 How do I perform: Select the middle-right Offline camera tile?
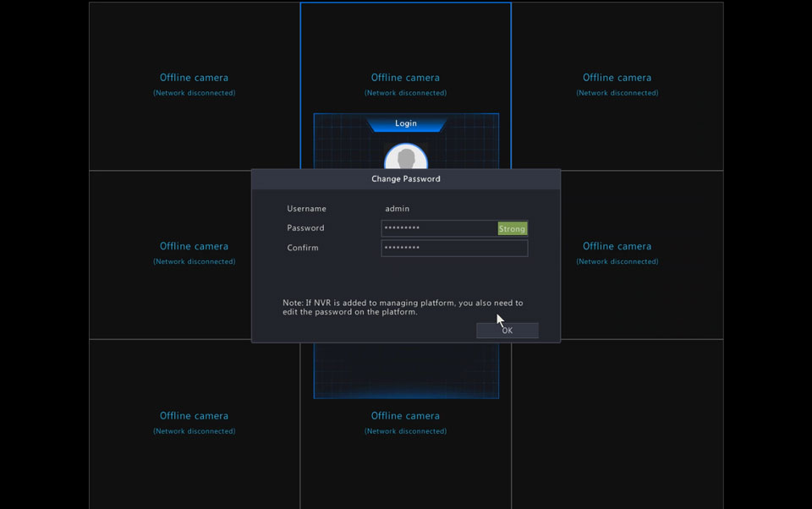coord(641,254)
